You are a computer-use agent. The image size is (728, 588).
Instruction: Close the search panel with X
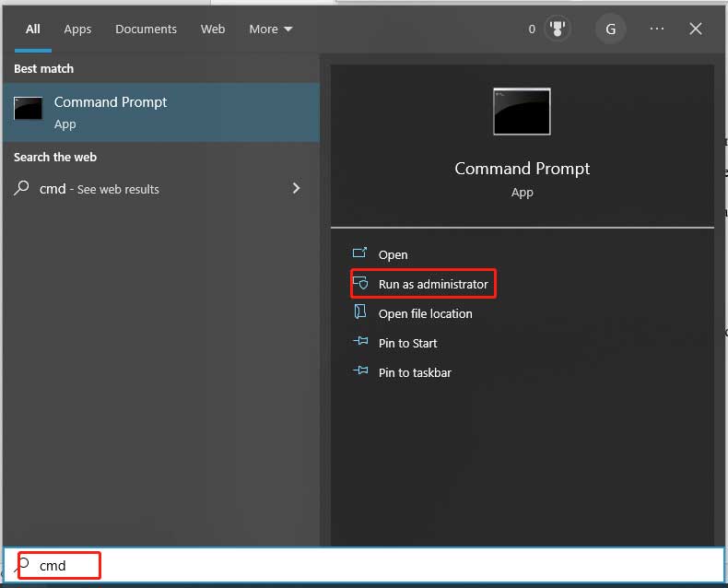696,29
